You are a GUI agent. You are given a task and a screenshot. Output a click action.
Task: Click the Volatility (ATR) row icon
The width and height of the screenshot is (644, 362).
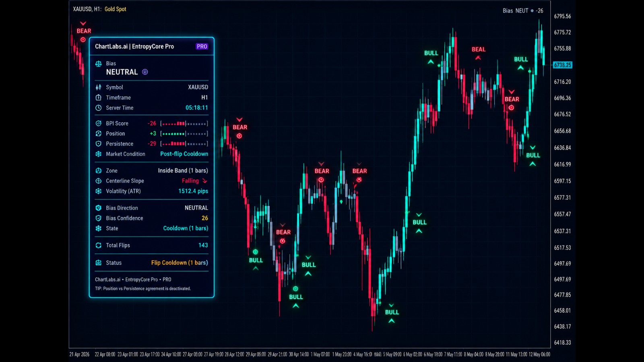coord(99,191)
